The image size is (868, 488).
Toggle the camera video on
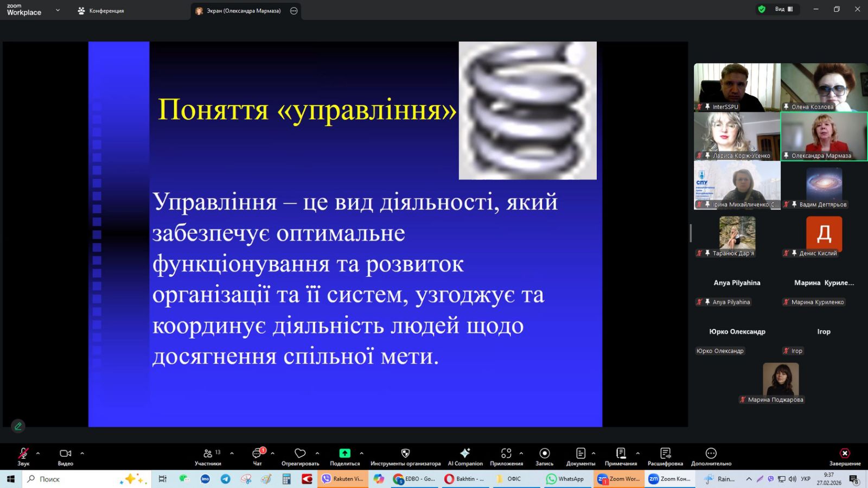pos(65,453)
